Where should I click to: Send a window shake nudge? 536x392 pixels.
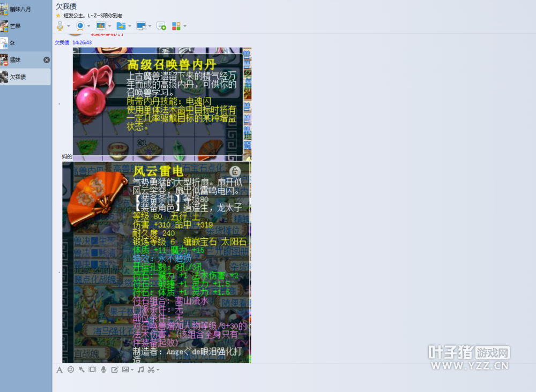click(92, 370)
